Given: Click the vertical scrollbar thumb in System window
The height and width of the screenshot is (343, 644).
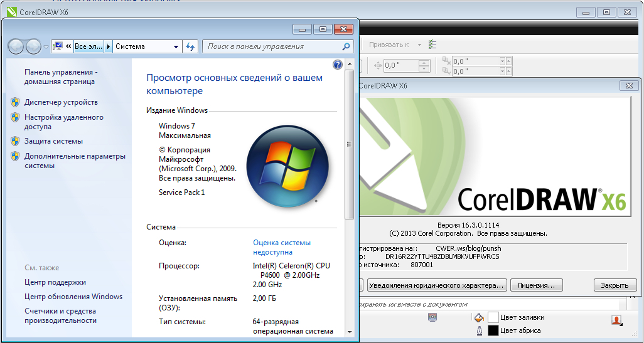Looking at the screenshot, I should [x=350, y=144].
